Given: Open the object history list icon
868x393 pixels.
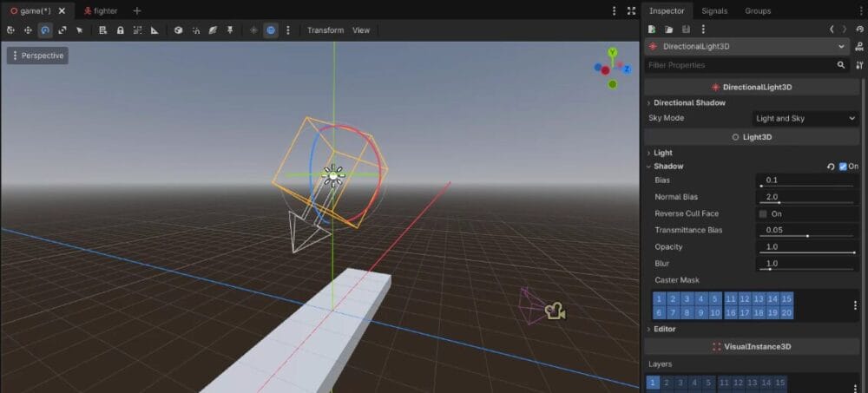Looking at the screenshot, I should [859, 29].
